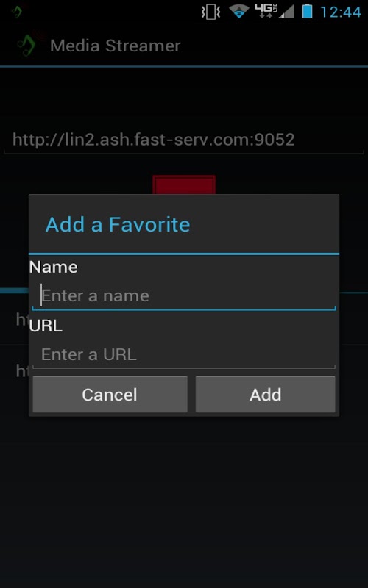
Task: Tap the Media Streamer title text
Action: tap(116, 46)
